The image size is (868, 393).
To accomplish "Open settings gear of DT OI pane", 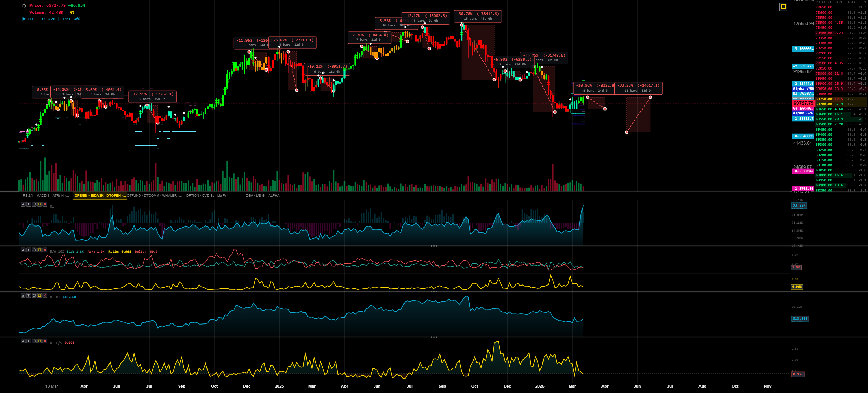I will point(34,295).
